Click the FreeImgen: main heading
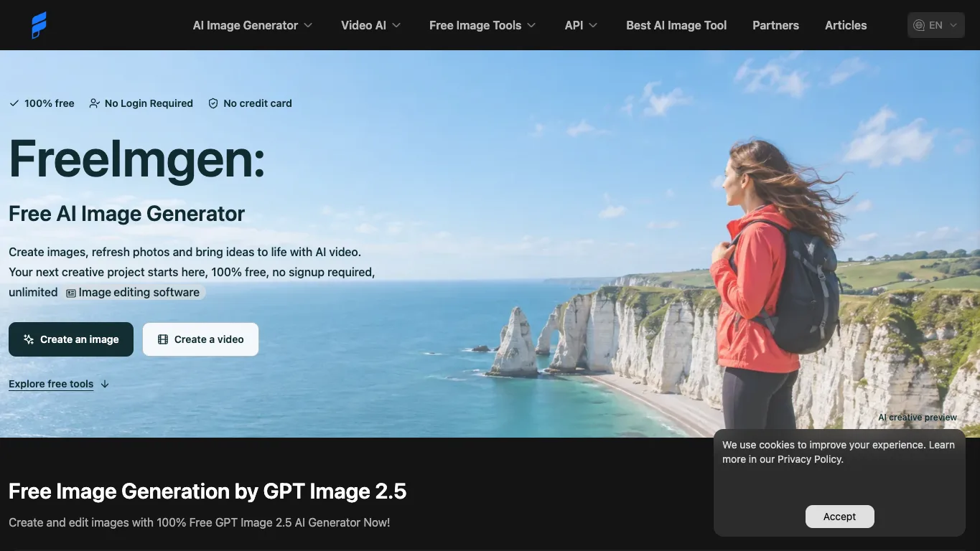 [137, 159]
